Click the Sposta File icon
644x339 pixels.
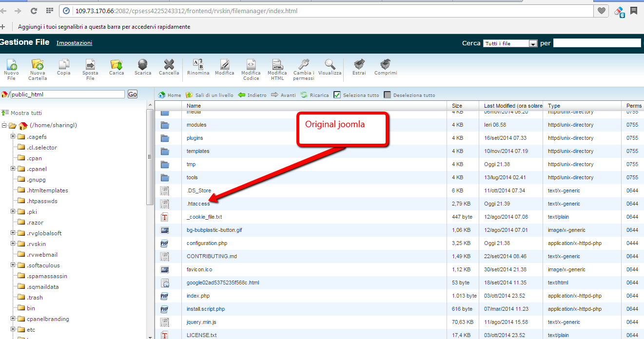click(90, 64)
